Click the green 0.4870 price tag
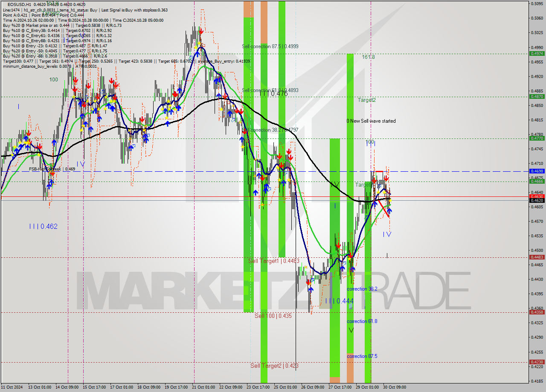The image size is (546, 392). point(536,97)
